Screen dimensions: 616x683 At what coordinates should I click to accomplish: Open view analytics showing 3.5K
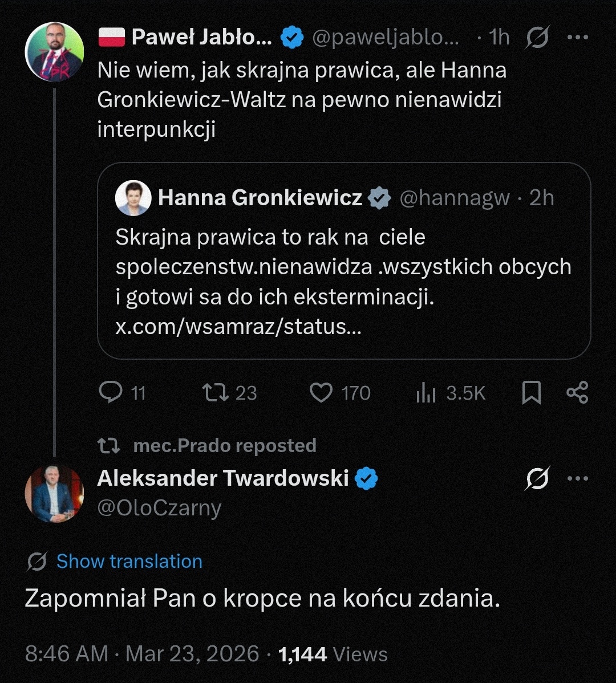[x=426, y=393]
